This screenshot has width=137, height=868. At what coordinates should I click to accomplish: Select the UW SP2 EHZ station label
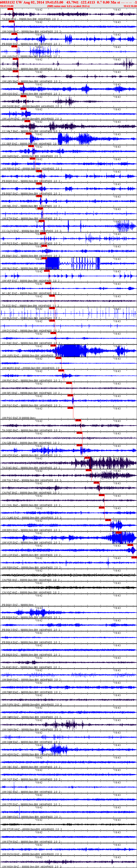click(31, 393)
